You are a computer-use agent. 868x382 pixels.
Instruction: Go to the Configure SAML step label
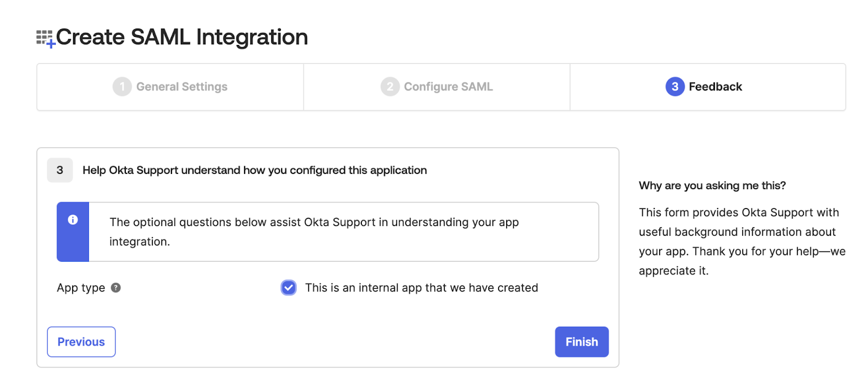pos(448,87)
